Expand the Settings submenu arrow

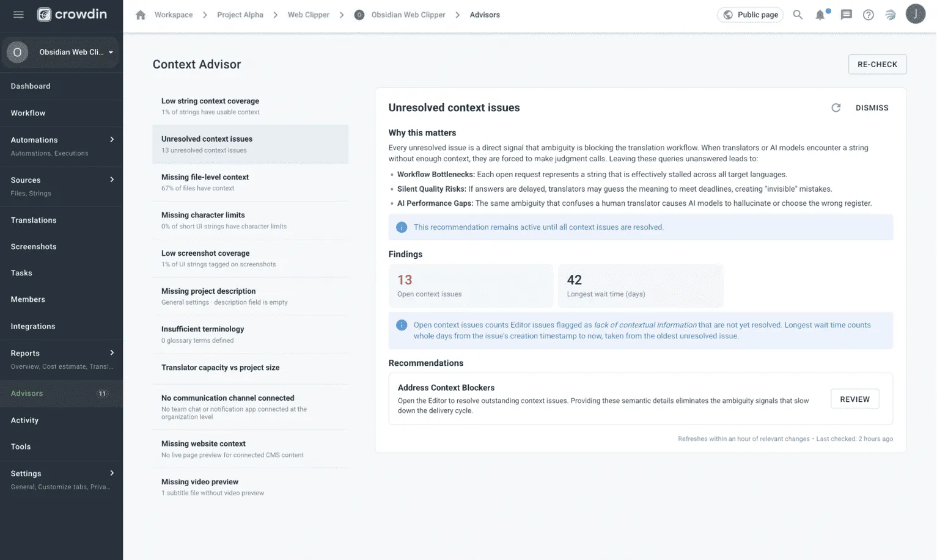coord(112,473)
